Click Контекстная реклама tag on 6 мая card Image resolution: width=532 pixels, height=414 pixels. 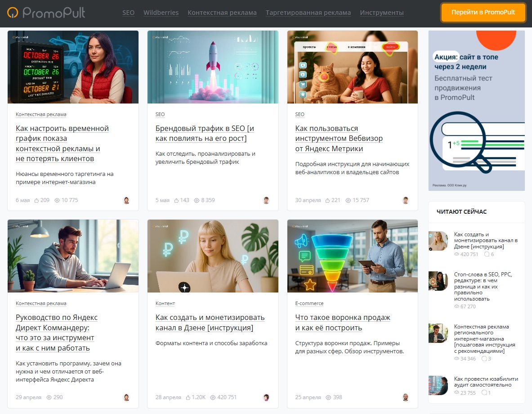tap(41, 114)
